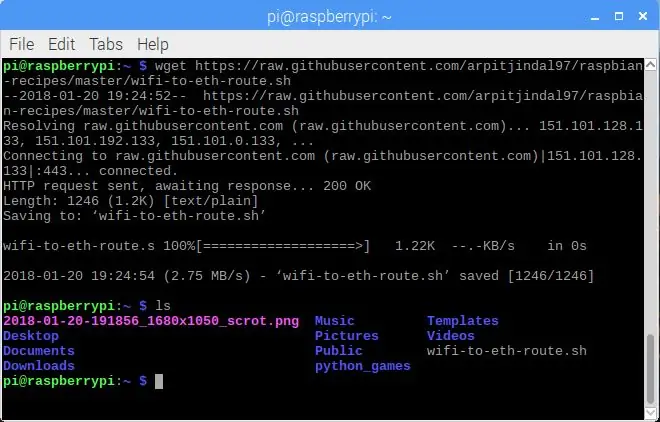Click the Pictures directory name
The height and width of the screenshot is (422, 660).
[347, 336]
